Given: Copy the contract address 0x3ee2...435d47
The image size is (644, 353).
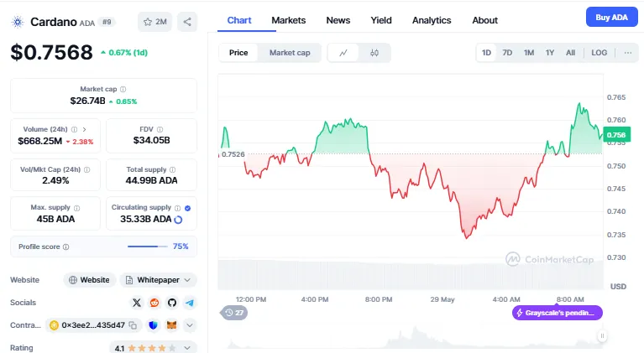Looking at the screenshot, I should point(87,325).
